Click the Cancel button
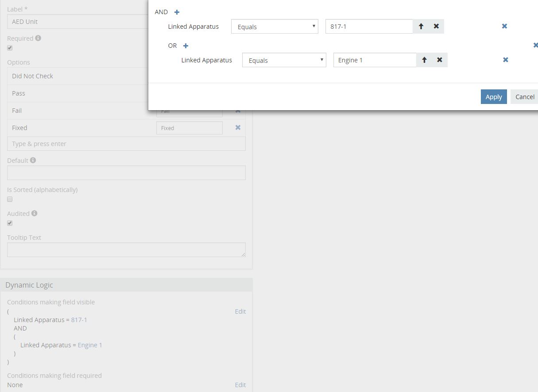The height and width of the screenshot is (392, 538). coord(525,97)
